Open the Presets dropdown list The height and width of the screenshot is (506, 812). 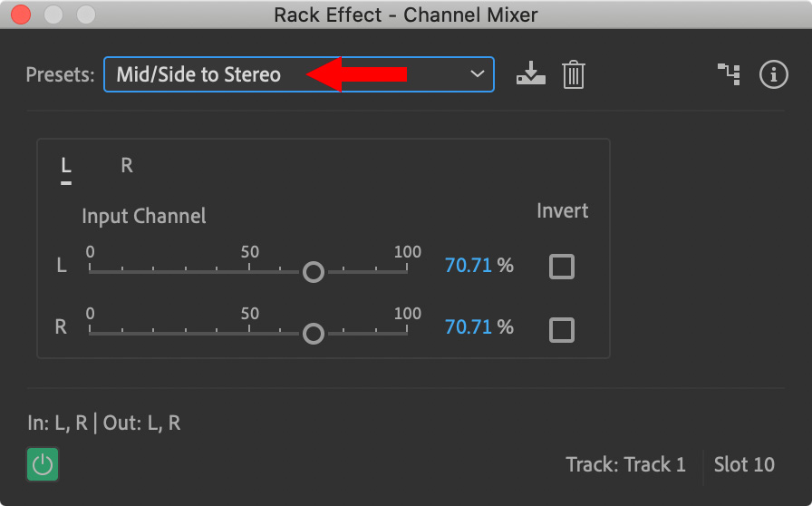(299, 74)
